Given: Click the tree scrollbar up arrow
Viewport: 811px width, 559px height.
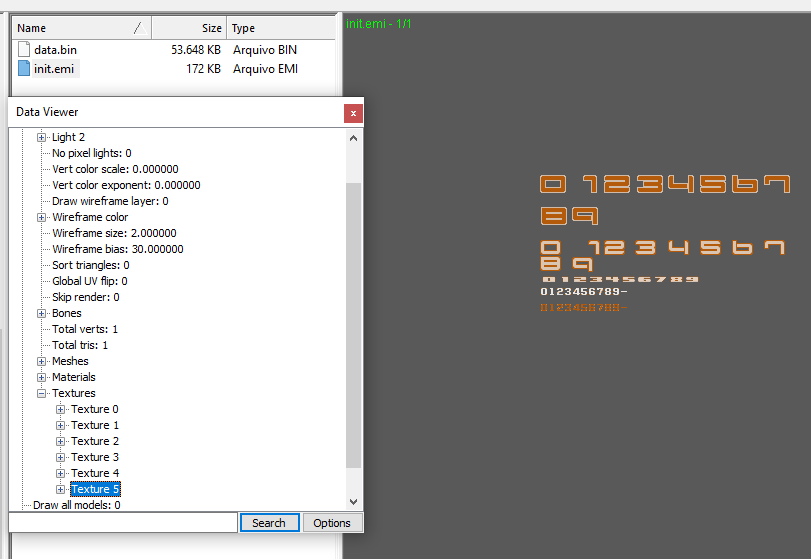Looking at the screenshot, I should (353, 138).
